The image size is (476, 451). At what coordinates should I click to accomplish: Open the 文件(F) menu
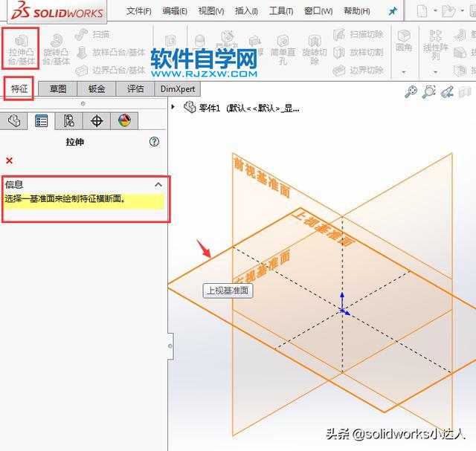(139, 11)
